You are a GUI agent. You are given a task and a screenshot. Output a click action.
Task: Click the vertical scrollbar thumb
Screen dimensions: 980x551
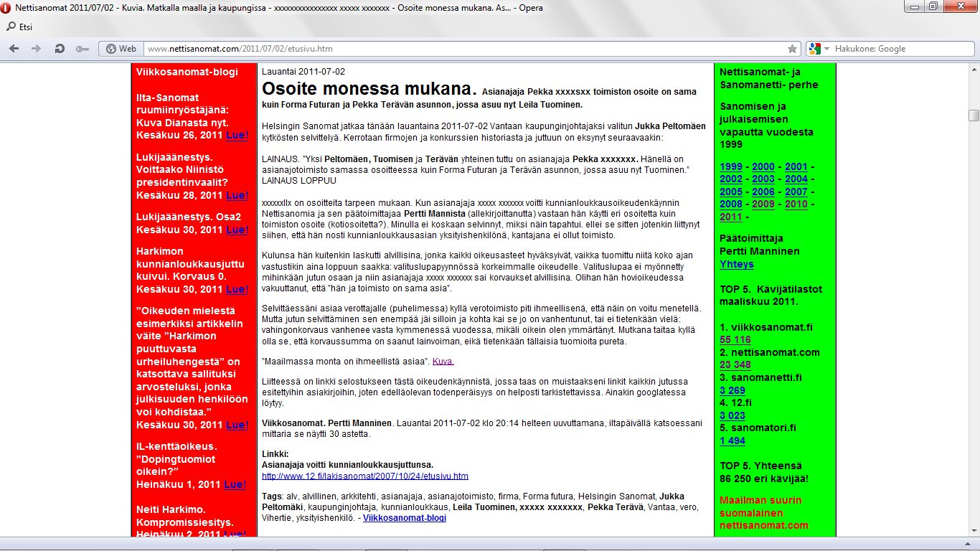click(974, 116)
